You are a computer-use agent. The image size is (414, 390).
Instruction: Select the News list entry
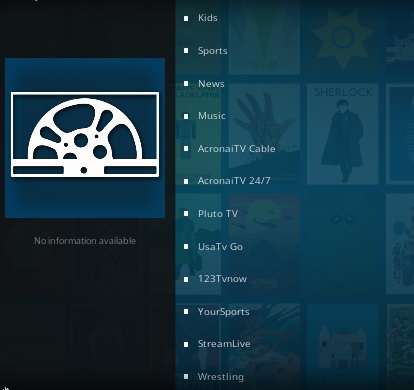[x=211, y=83]
